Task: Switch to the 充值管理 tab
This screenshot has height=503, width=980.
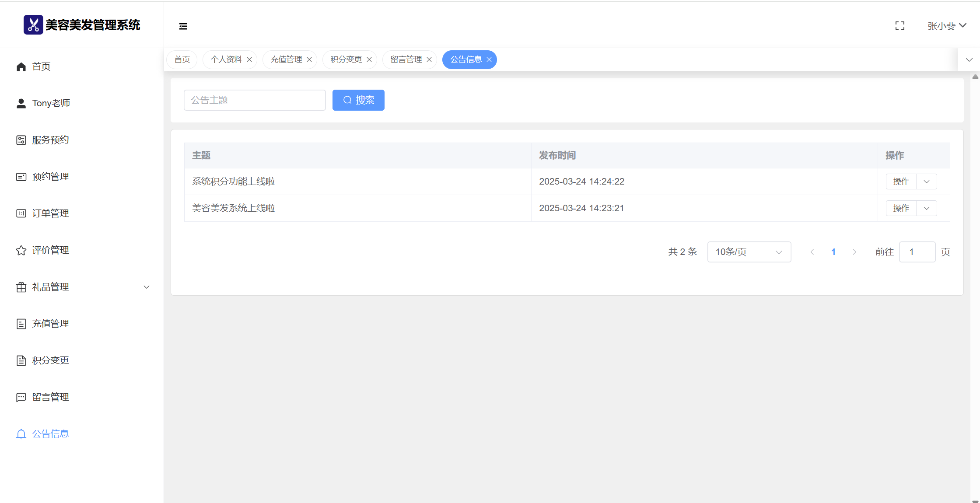Action: [x=286, y=59]
